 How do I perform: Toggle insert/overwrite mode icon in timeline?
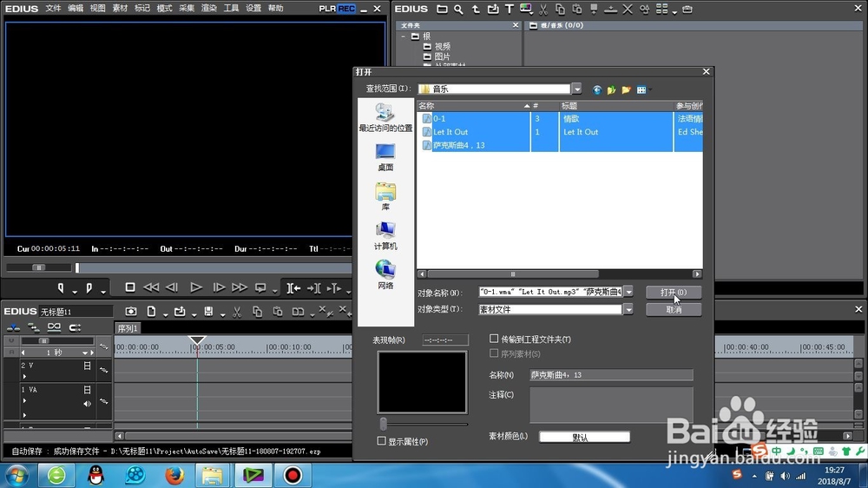point(13,327)
